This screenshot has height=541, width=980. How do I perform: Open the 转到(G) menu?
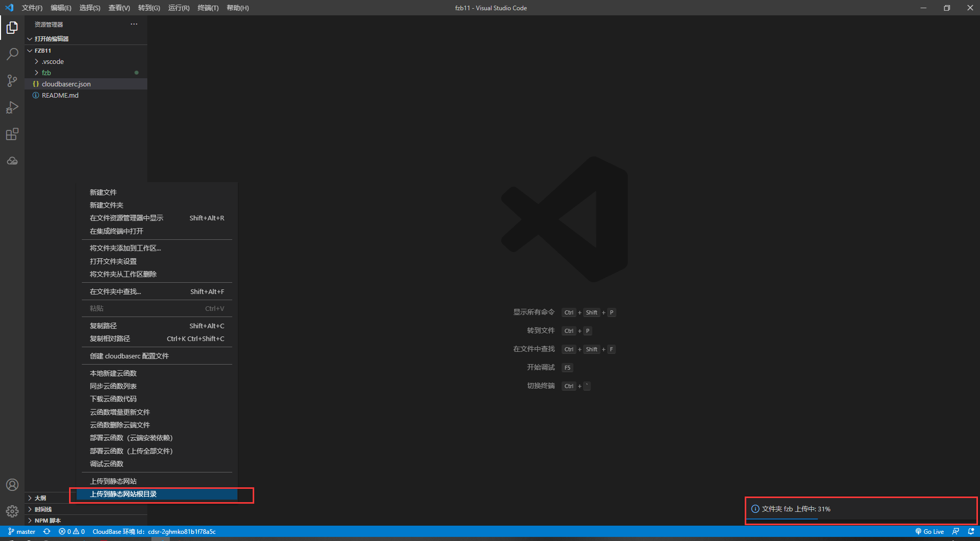point(149,8)
